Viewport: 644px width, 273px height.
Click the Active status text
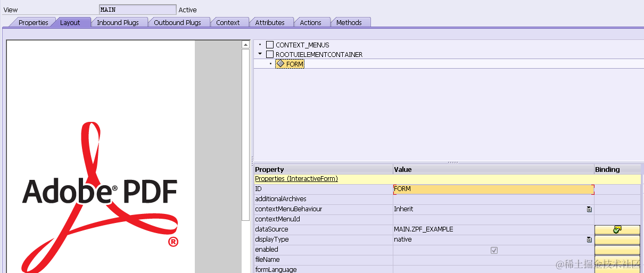[187, 10]
